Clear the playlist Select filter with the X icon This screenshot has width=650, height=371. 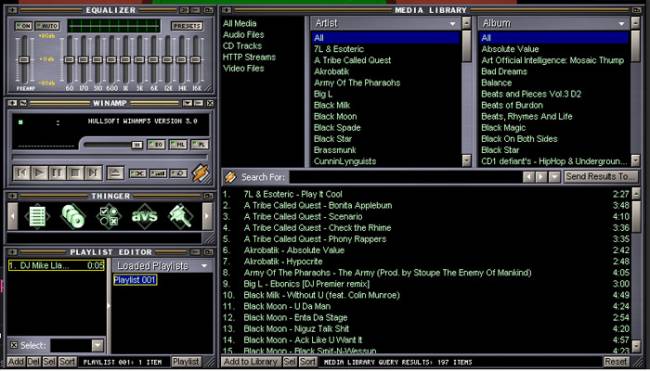click(14, 345)
